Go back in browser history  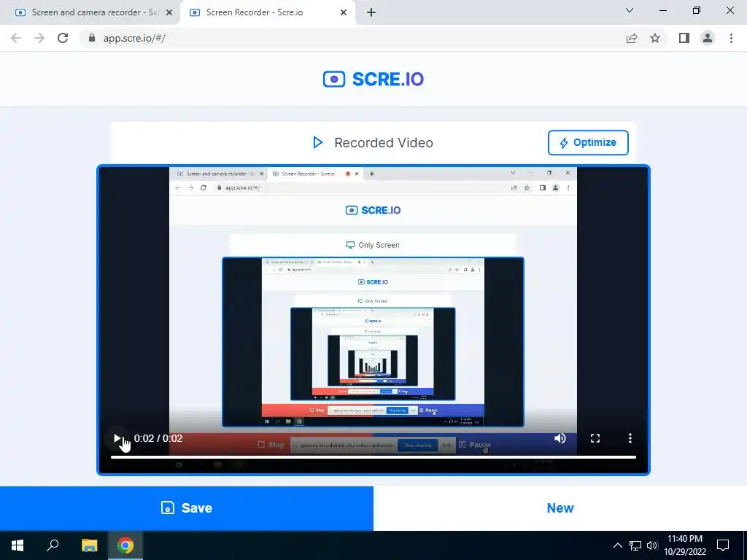[16, 38]
